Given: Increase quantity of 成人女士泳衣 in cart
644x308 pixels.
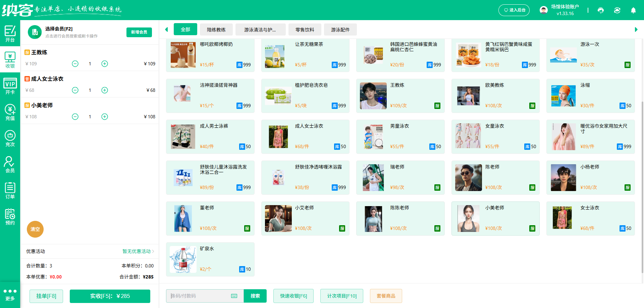Looking at the screenshot, I should click(x=104, y=90).
